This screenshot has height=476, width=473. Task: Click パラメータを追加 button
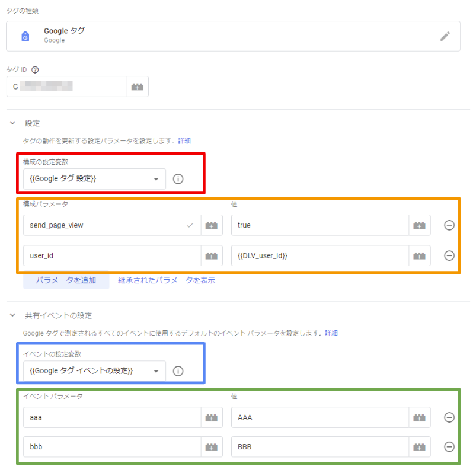(x=66, y=280)
